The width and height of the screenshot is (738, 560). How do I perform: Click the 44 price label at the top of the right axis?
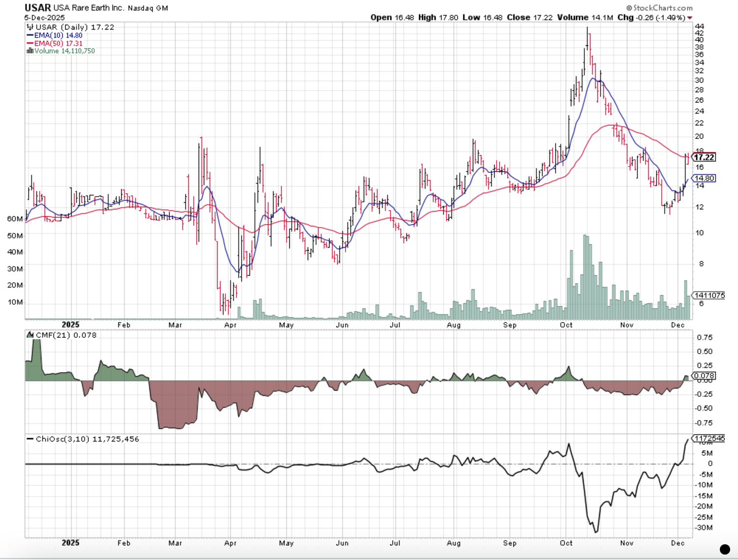pyautogui.click(x=699, y=27)
